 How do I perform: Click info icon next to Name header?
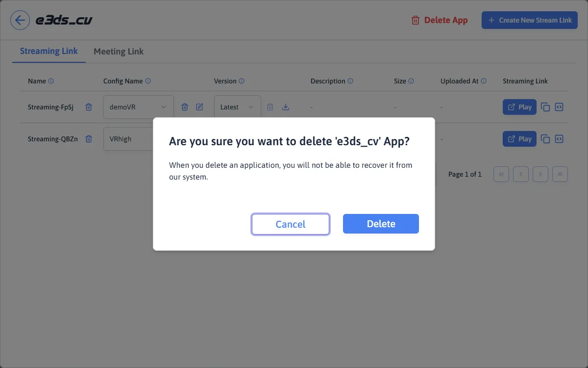(x=51, y=81)
